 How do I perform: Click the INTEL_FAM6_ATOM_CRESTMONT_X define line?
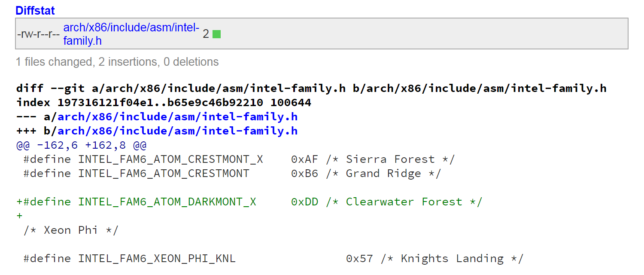[x=239, y=159]
